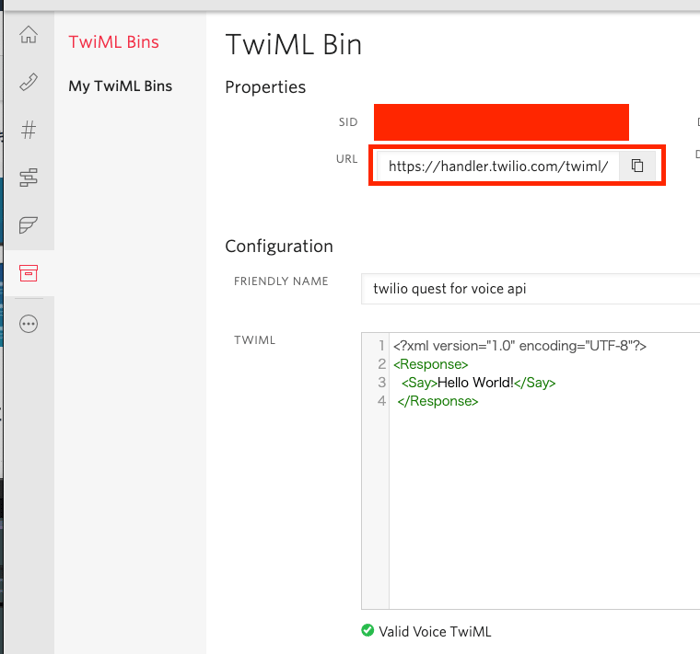Click the green Valid Voice TwiML checkmark icon

tap(367, 630)
